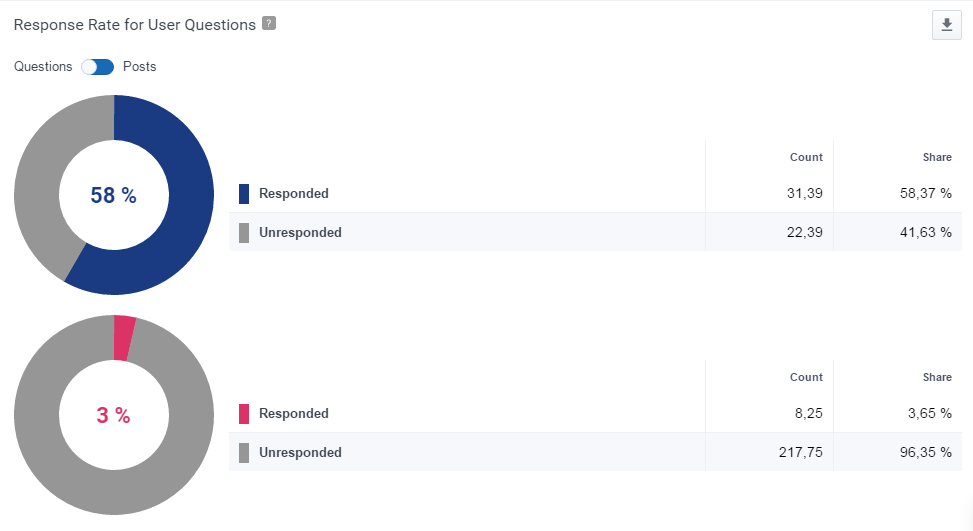Select the Unresponded row with 96,35 %
The width and height of the screenshot is (973, 531).
596,452
